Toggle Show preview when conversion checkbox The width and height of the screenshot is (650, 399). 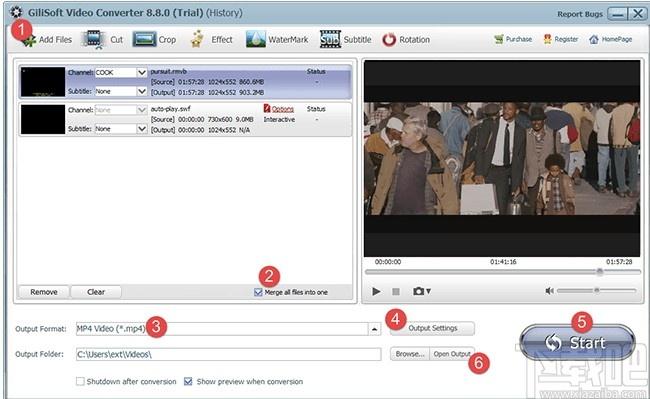pos(188,381)
